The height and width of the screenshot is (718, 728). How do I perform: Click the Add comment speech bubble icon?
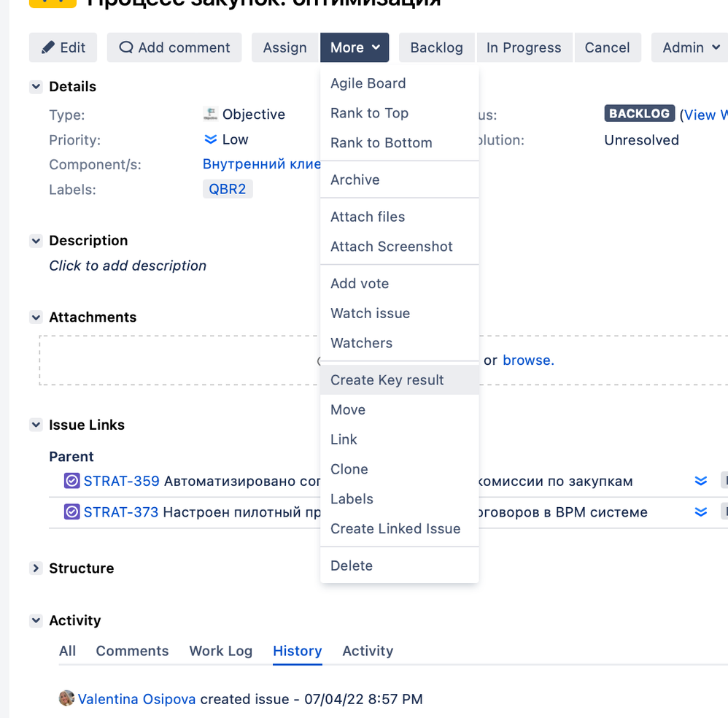pos(126,47)
